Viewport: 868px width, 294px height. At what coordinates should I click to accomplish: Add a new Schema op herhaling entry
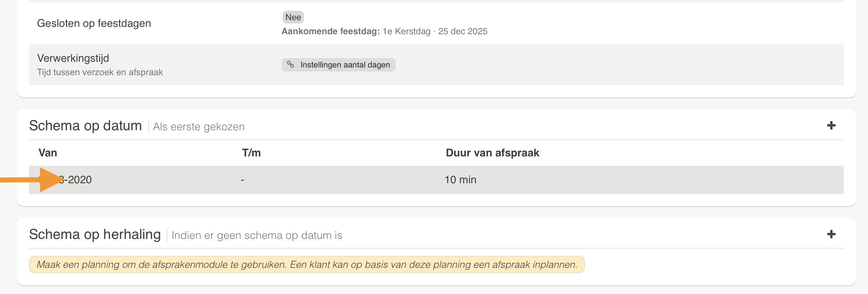pyautogui.click(x=831, y=234)
